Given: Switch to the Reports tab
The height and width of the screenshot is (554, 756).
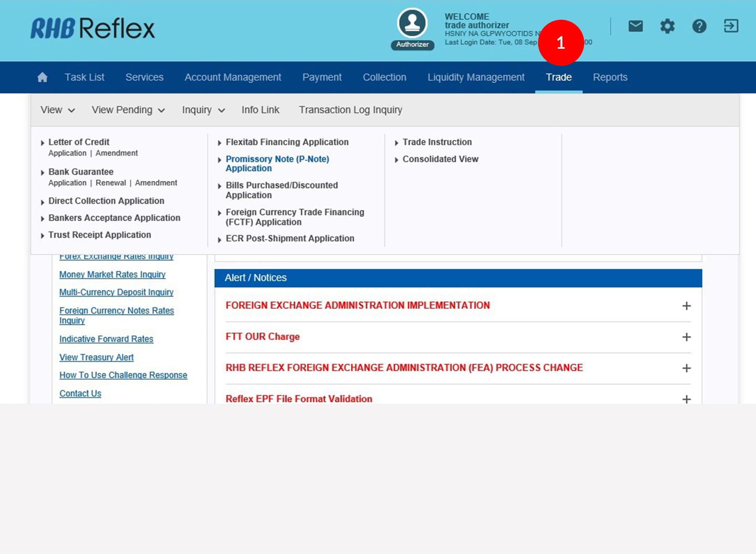Looking at the screenshot, I should [x=610, y=77].
